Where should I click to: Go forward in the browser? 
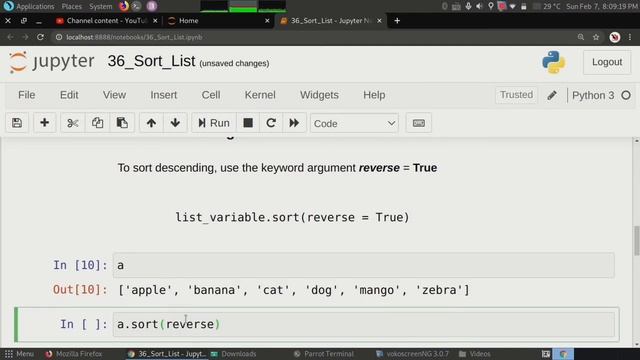25,37
